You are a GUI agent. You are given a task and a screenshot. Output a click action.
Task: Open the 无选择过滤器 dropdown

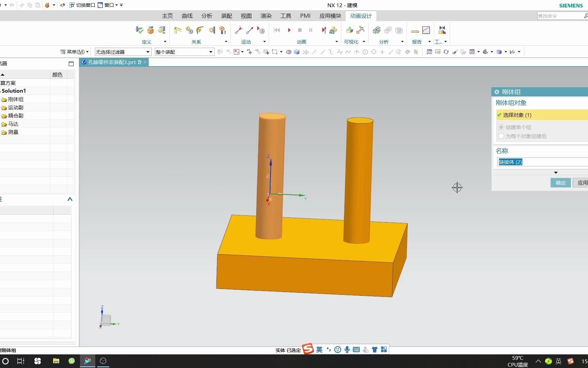coord(148,52)
